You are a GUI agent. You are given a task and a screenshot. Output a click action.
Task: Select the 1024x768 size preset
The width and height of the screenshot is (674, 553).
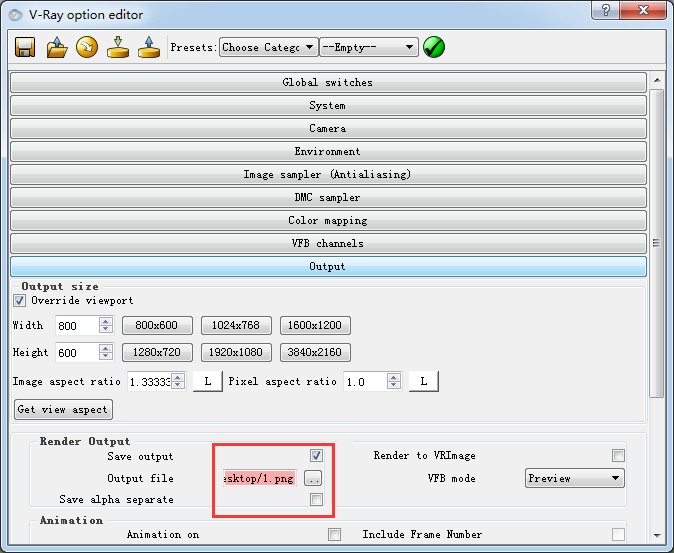(236, 325)
